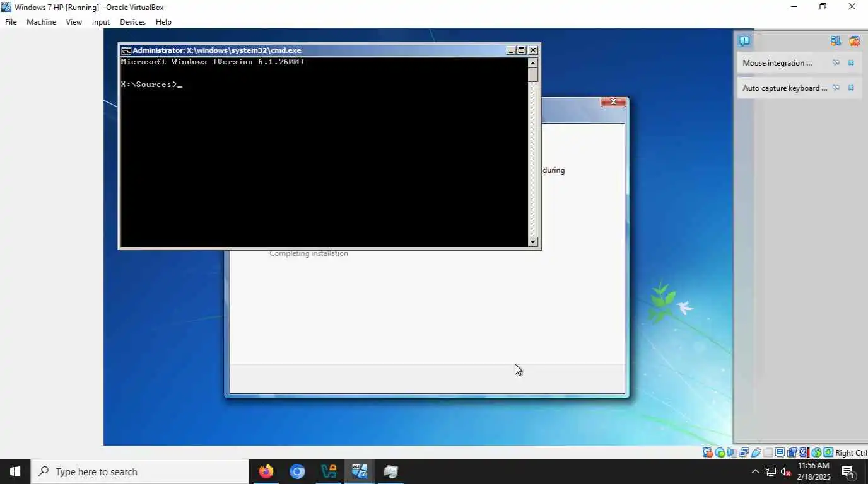Open the View menu

(x=74, y=21)
